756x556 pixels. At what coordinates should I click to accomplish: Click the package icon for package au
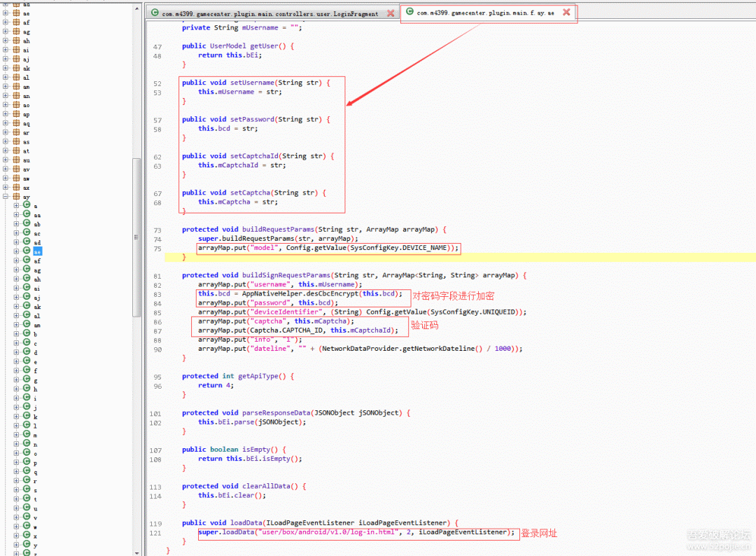[x=16, y=160]
